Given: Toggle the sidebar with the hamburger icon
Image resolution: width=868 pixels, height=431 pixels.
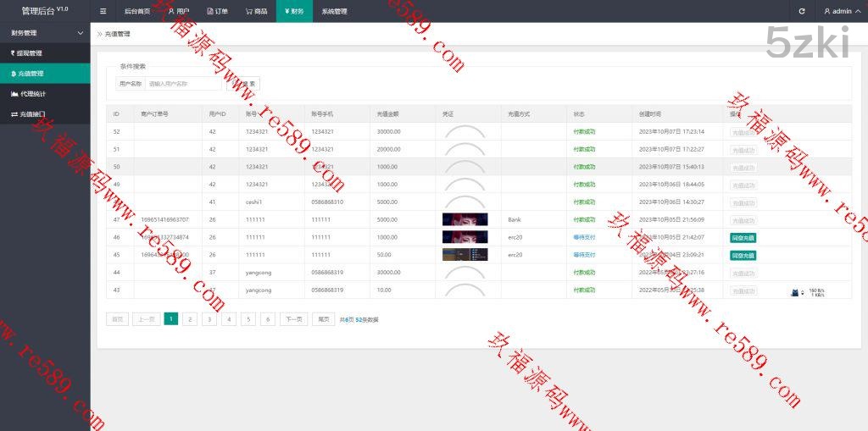Looking at the screenshot, I should pyautogui.click(x=103, y=11).
